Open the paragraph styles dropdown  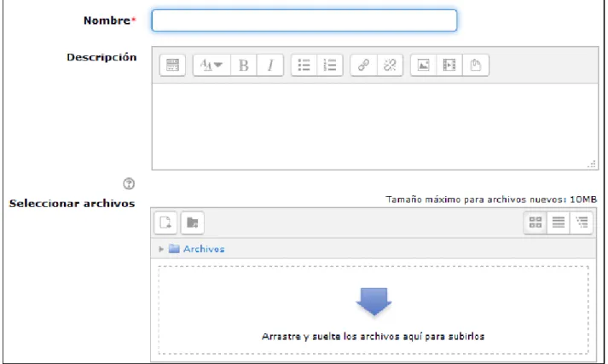pos(211,65)
